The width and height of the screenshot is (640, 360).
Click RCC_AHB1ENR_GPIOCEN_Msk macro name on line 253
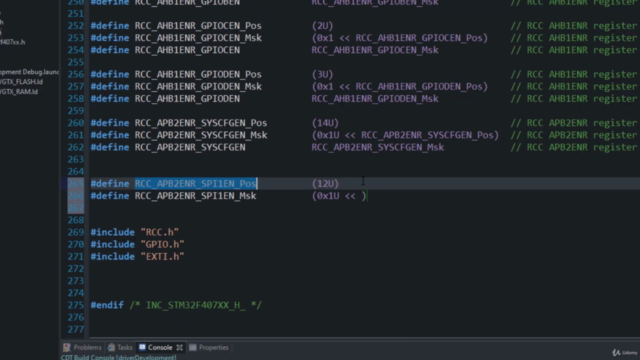pyautogui.click(x=198, y=38)
